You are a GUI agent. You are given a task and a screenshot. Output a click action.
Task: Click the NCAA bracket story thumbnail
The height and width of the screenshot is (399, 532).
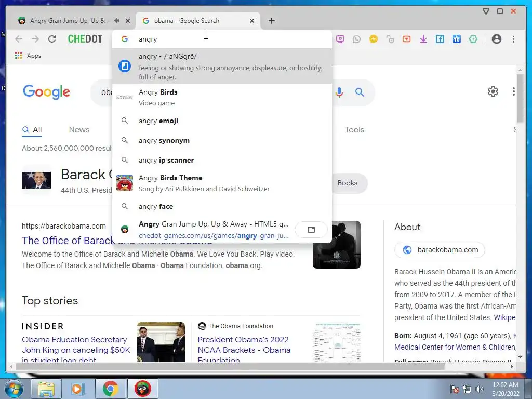tap(337, 342)
